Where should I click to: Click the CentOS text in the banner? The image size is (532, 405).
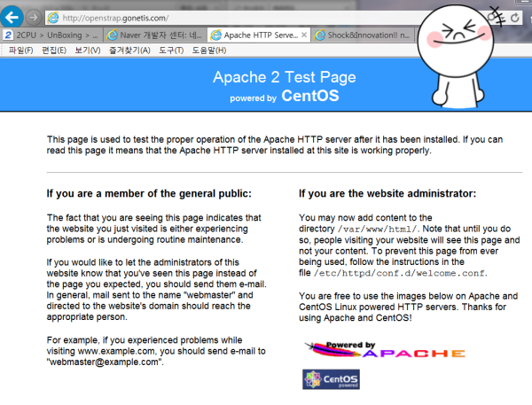[x=310, y=96]
